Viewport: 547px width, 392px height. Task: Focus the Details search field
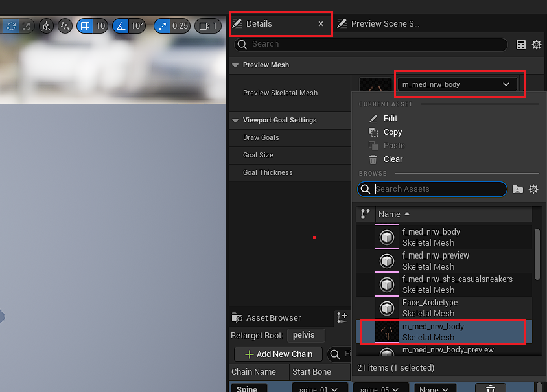coord(371,44)
